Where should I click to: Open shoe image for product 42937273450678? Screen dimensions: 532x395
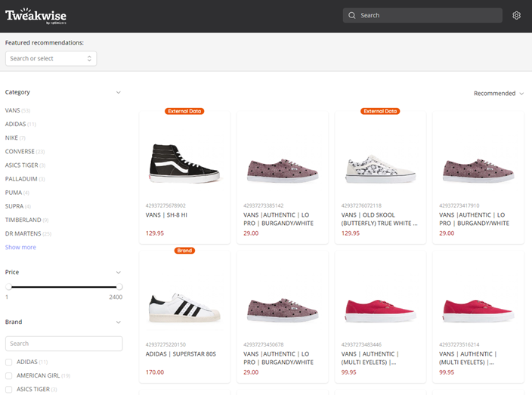pyautogui.click(x=283, y=310)
